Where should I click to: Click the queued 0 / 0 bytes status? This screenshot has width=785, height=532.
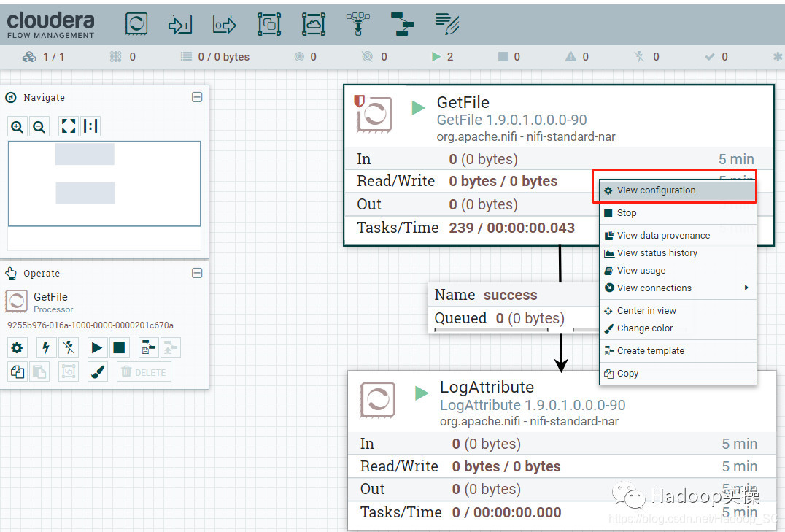tap(215, 57)
